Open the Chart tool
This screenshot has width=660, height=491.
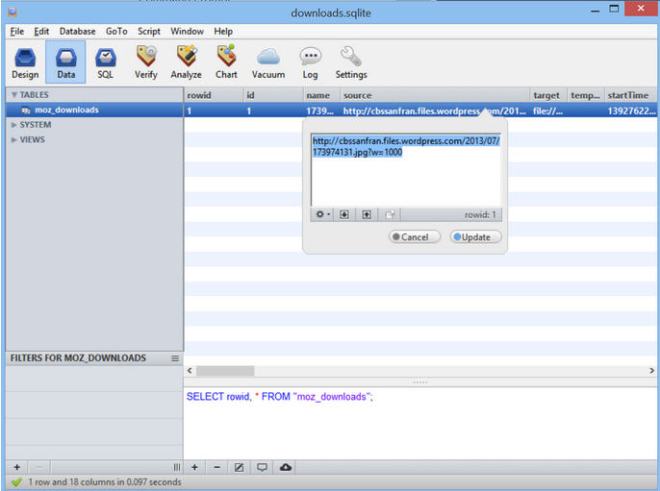(226, 63)
